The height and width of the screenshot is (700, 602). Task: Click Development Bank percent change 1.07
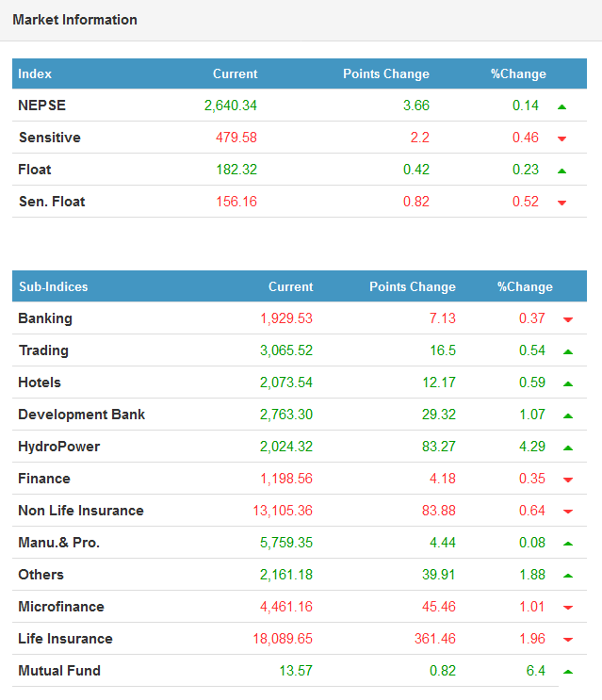[532, 415]
